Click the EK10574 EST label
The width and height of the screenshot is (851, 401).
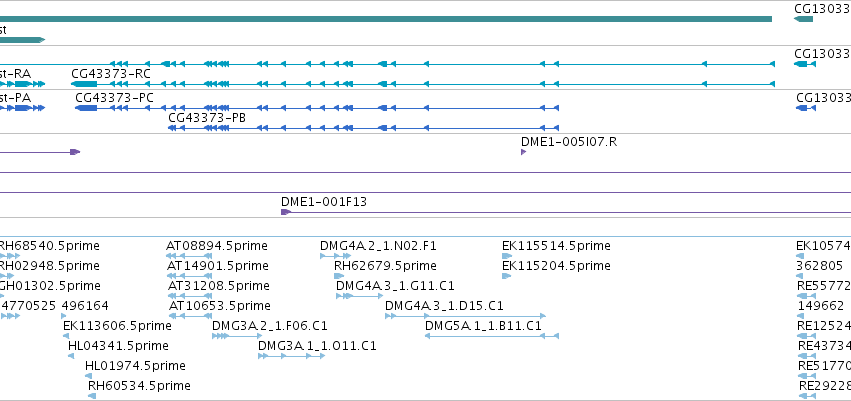[x=823, y=246]
